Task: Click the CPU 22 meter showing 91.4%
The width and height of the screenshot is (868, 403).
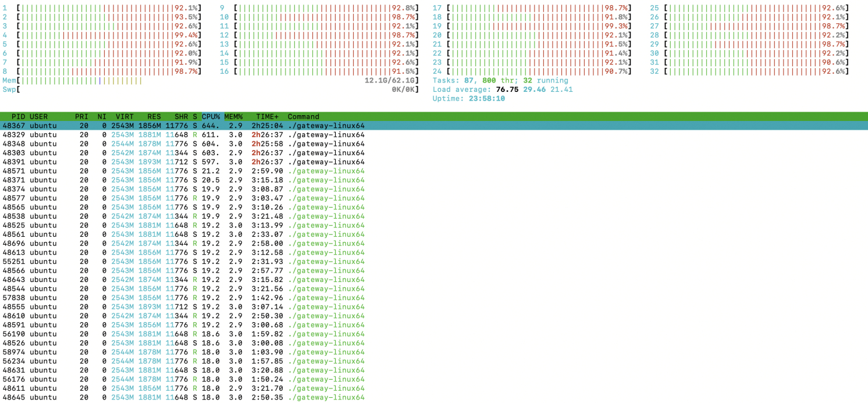Action: coord(532,54)
